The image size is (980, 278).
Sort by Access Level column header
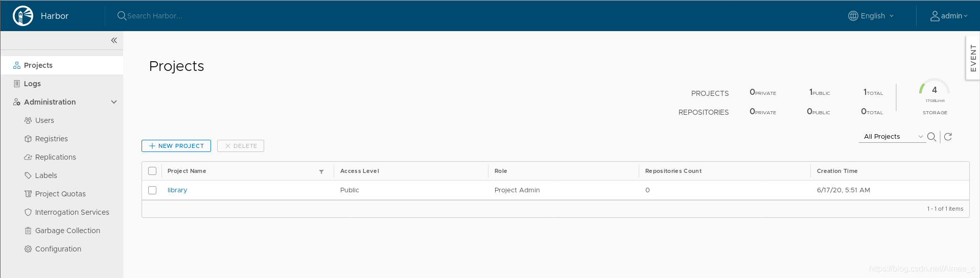tap(360, 171)
